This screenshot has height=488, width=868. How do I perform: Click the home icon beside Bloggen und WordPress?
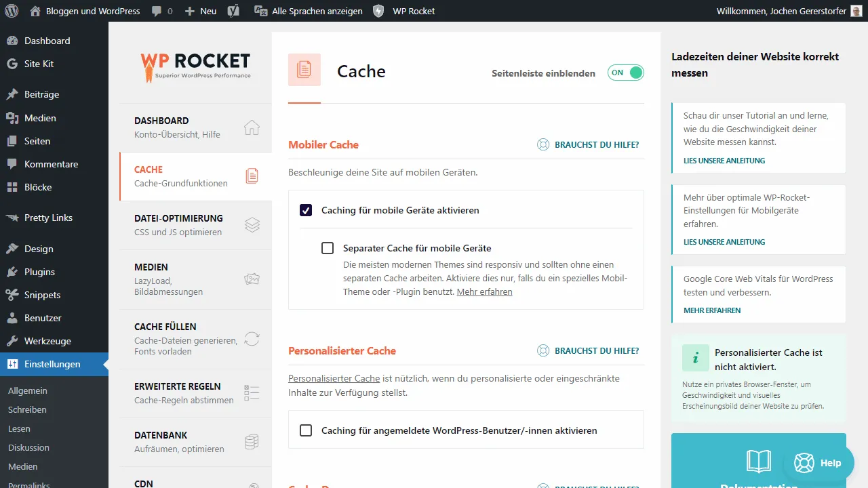35,11
